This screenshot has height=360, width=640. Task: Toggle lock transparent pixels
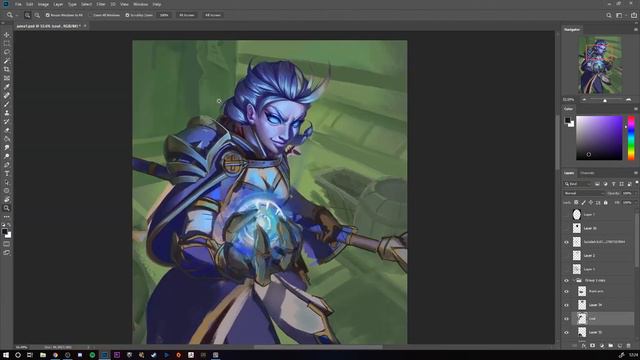coord(576,202)
